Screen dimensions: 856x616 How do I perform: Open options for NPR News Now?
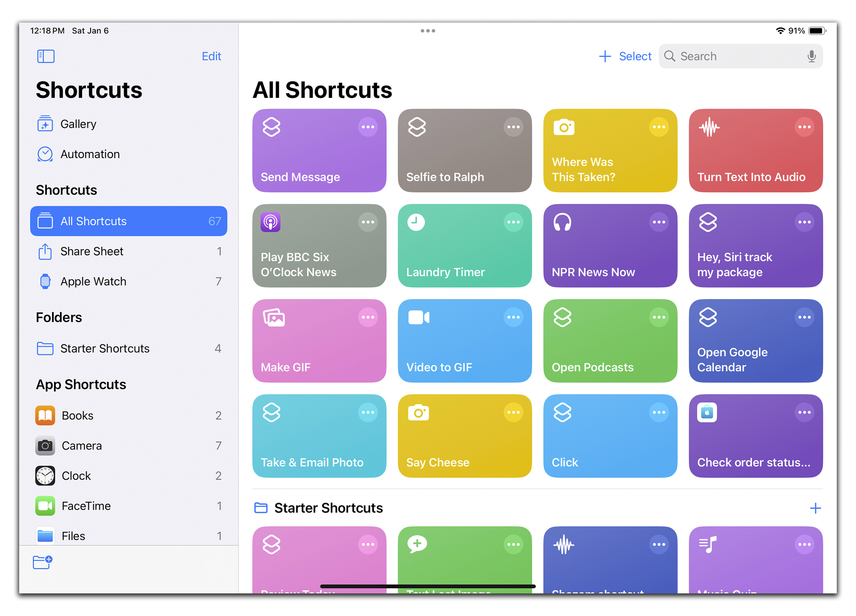point(659,222)
